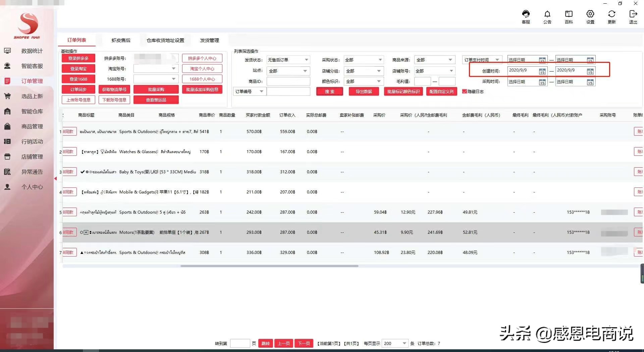Open calendar picker for 采购时间 start date
Image resolution: width=644 pixels, height=352 pixels.
pyautogui.click(x=542, y=82)
